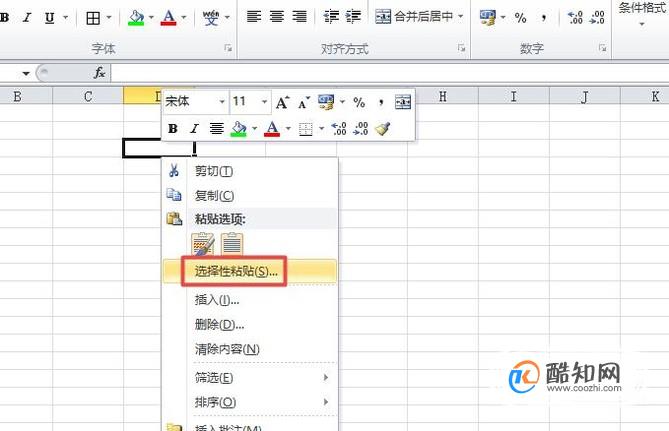Image resolution: width=669 pixels, height=431 pixels.
Task: Choose the paste-with-formatting brush paste option
Action: pyautogui.click(x=203, y=244)
